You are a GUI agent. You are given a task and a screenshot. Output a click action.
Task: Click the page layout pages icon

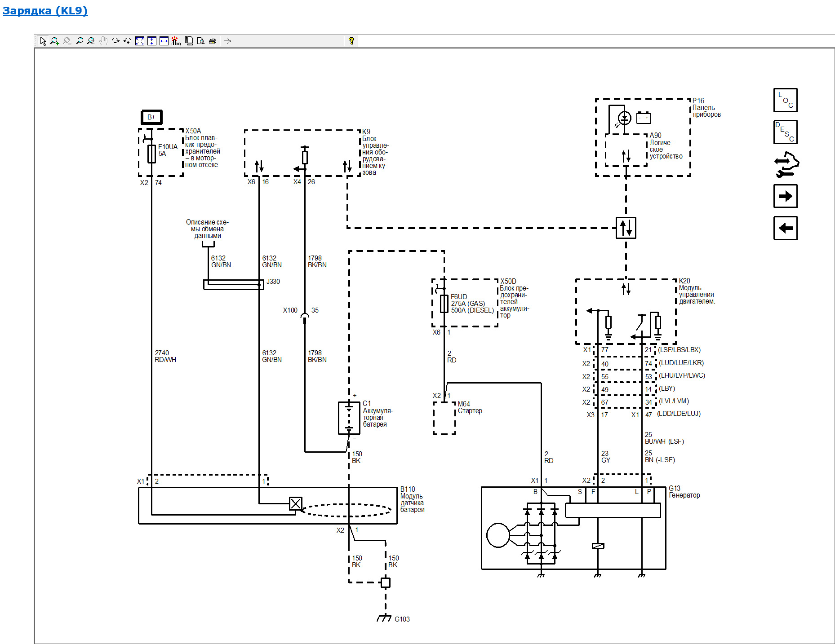(x=189, y=41)
